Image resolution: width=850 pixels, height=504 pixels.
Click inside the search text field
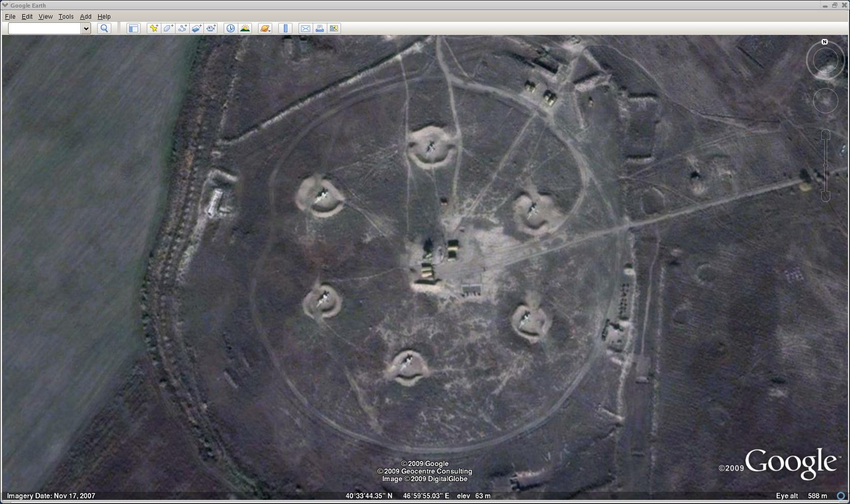(45, 28)
